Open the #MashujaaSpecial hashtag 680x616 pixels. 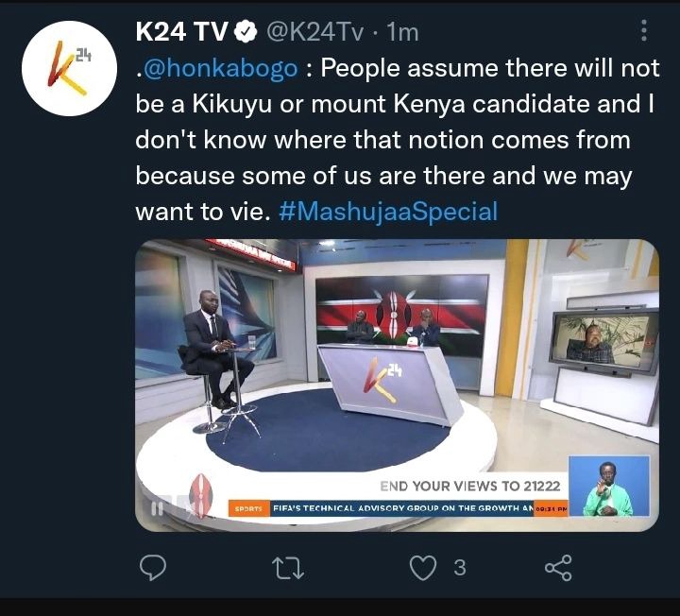click(x=388, y=212)
